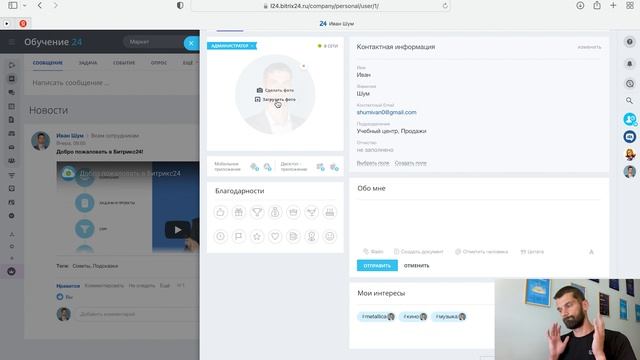Select the flag gratitude badge
The image size is (640, 360).
(239, 236)
